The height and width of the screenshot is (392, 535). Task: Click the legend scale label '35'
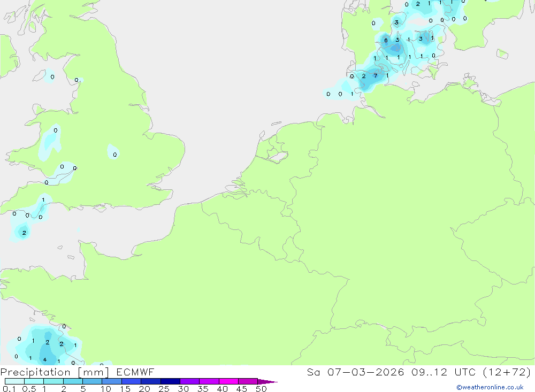click(203, 389)
